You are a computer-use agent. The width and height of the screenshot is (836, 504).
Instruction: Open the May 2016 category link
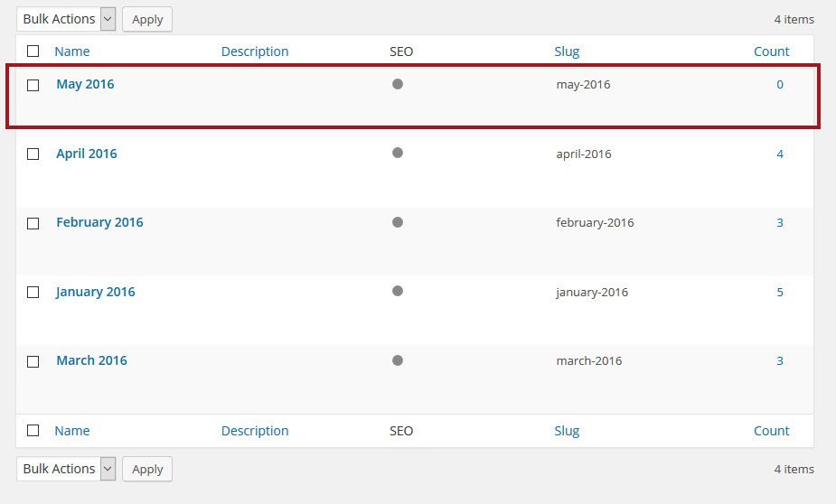pyautogui.click(x=85, y=84)
